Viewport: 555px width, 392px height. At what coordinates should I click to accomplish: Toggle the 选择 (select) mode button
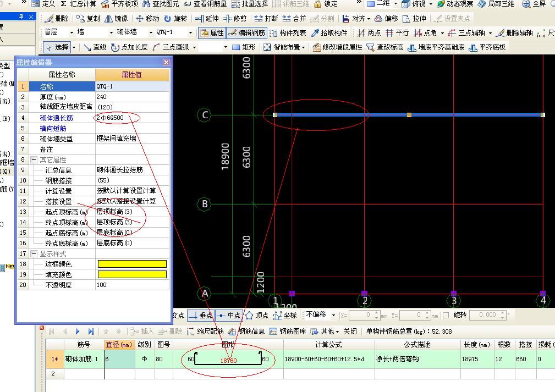[x=57, y=47]
